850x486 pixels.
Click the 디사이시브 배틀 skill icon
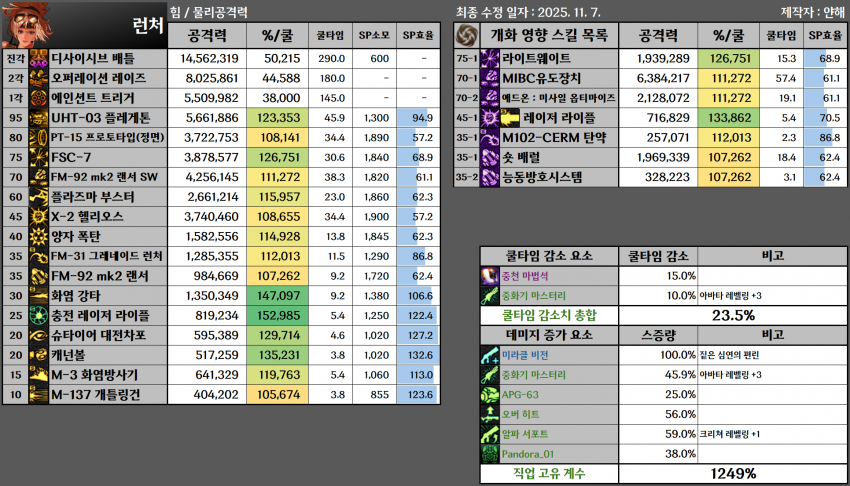click(x=39, y=59)
